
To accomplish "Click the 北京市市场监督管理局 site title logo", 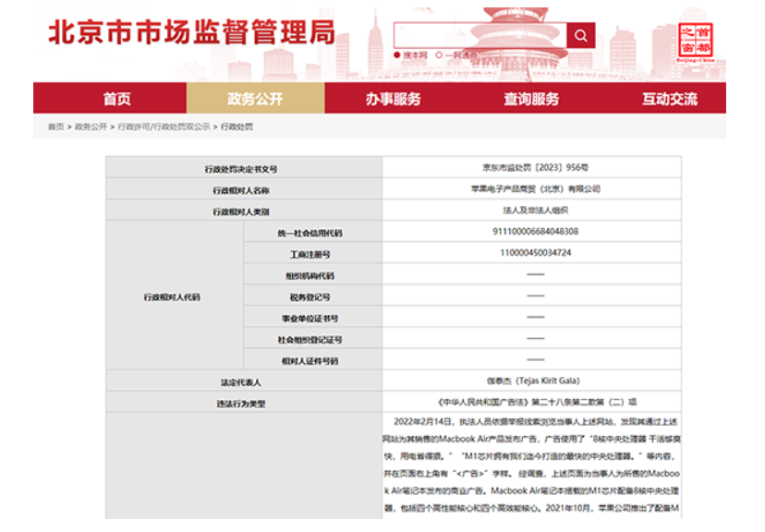I will 192,32.
